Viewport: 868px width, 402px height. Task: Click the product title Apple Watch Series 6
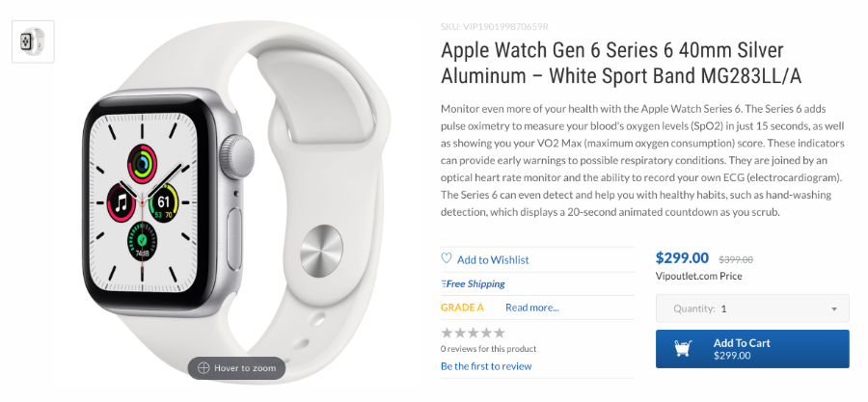tap(620, 63)
